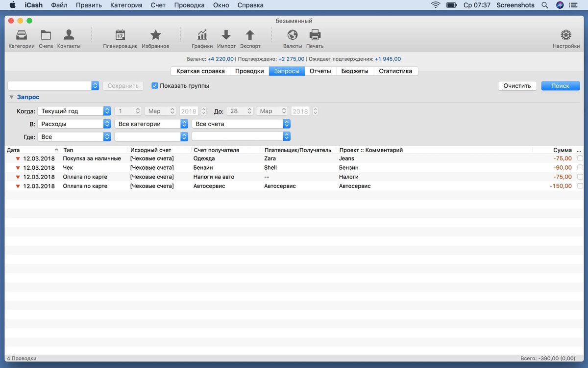The width and height of the screenshot is (588, 368).
Task: Open Валюты globe icon
Action: tap(293, 35)
